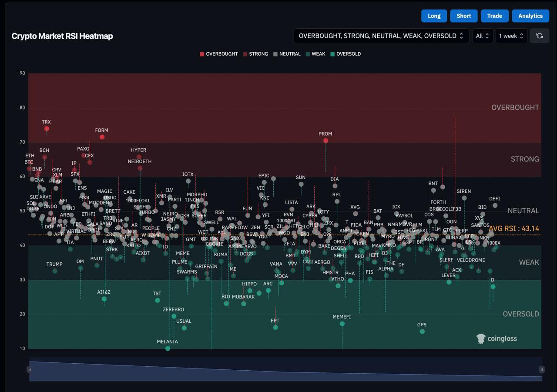Click the XVG data point dot

pos(356,214)
